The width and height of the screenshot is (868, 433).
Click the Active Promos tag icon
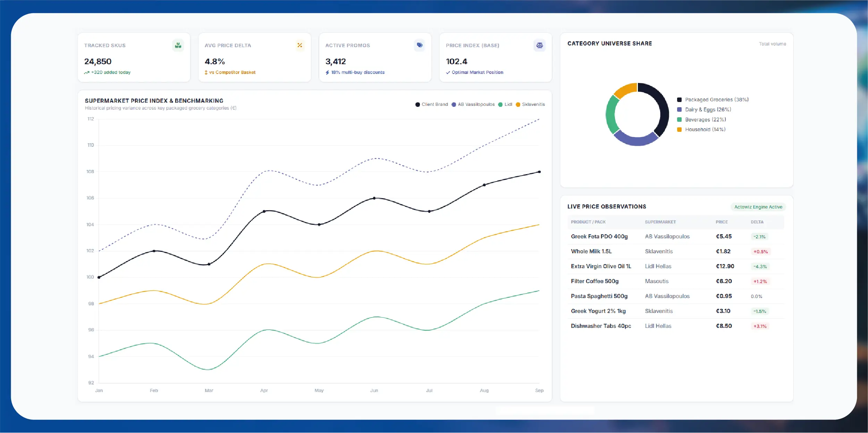pyautogui.click(x=420, y=45)
